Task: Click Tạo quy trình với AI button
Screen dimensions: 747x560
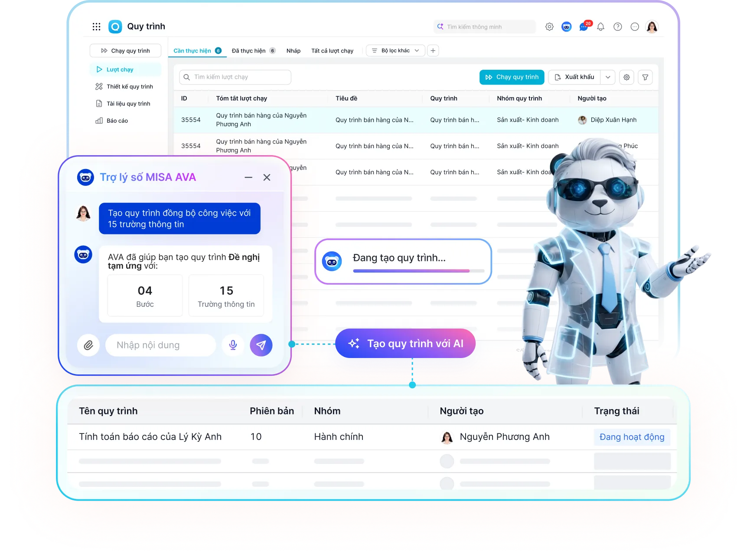Action: 405,344
